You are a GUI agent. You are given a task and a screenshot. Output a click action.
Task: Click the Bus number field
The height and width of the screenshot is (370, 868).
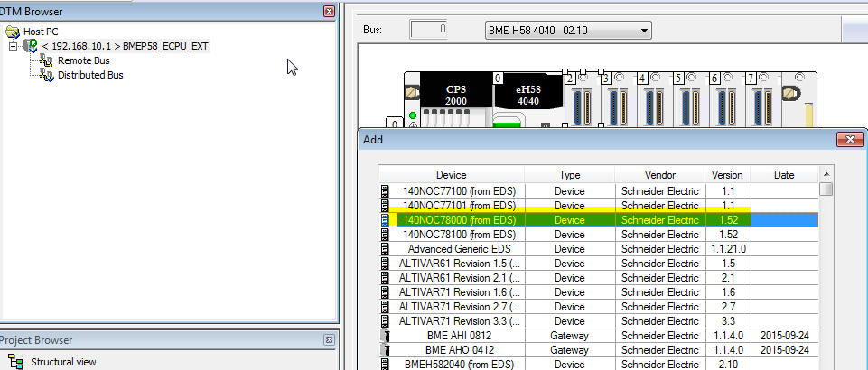tap(428, 30)
